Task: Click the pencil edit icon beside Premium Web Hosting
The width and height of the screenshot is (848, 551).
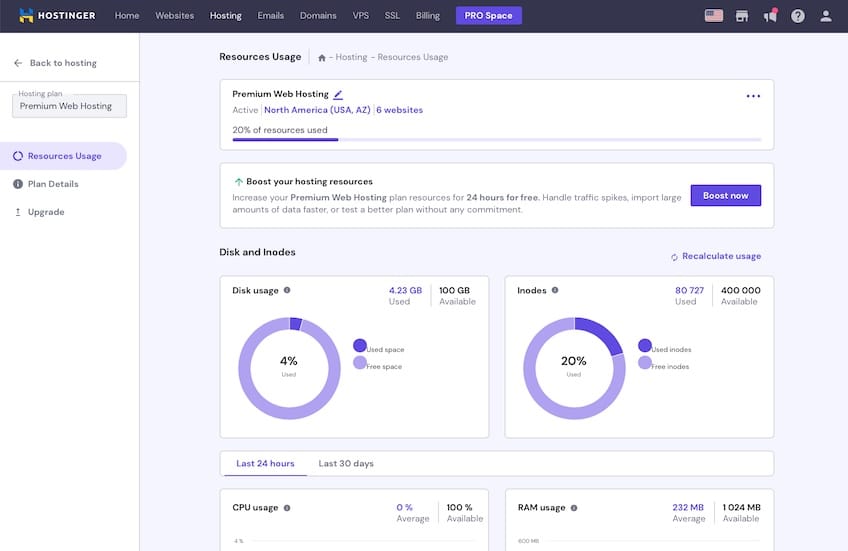Action: pyautogui.click(x=338, y=95)
